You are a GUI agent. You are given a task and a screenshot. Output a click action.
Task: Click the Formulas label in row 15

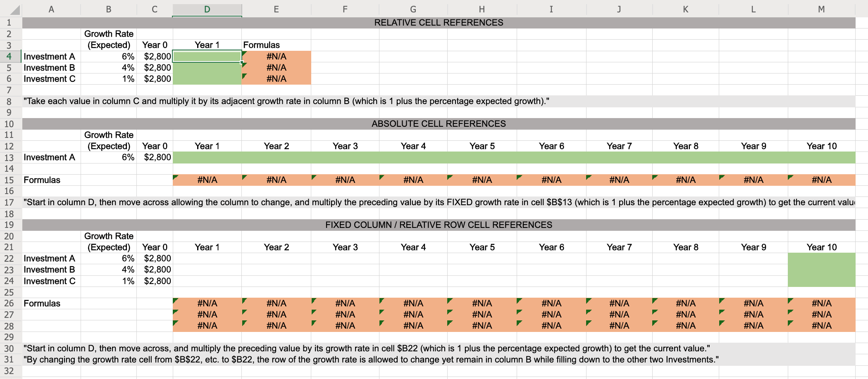pos(42,180)
